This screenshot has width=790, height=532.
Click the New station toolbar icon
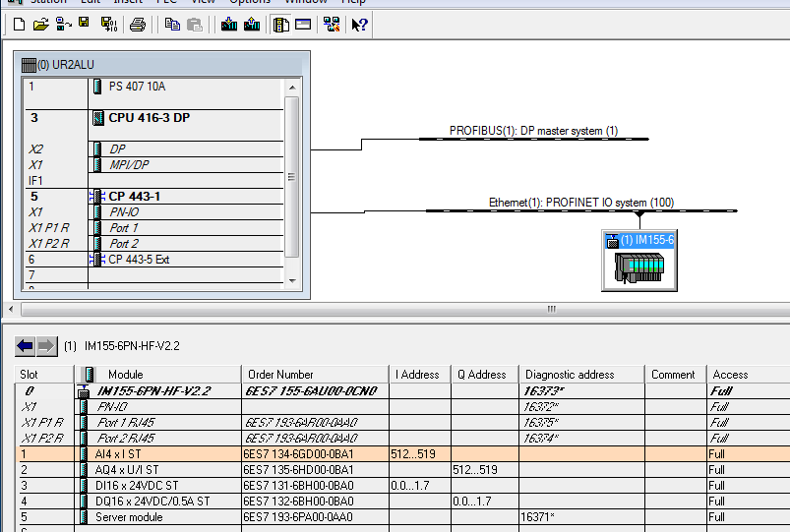18,24
